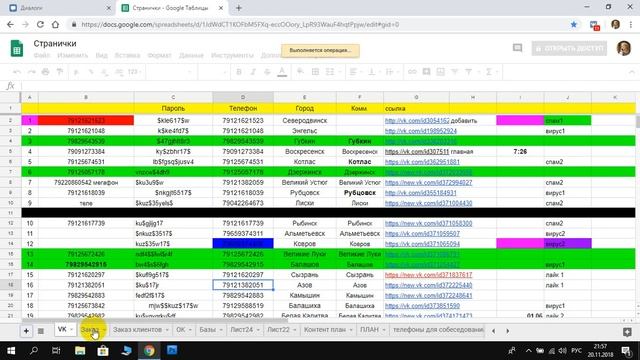This screenshot has width=640, height=360.
Task: Switch to the Лист22 sheet
Action: point(278,329)
